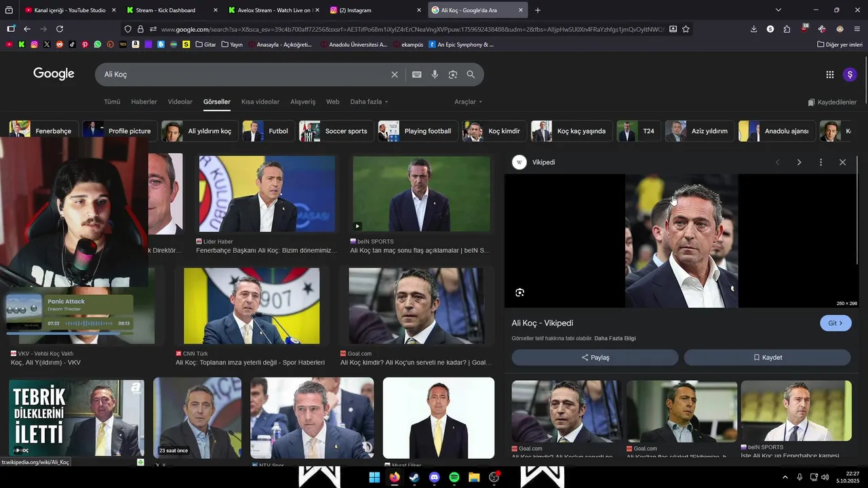This screenshot has height=488, width=868.
Task: Open the beIN SPORTS video thumbnail
Action: (x=421, y=194)
